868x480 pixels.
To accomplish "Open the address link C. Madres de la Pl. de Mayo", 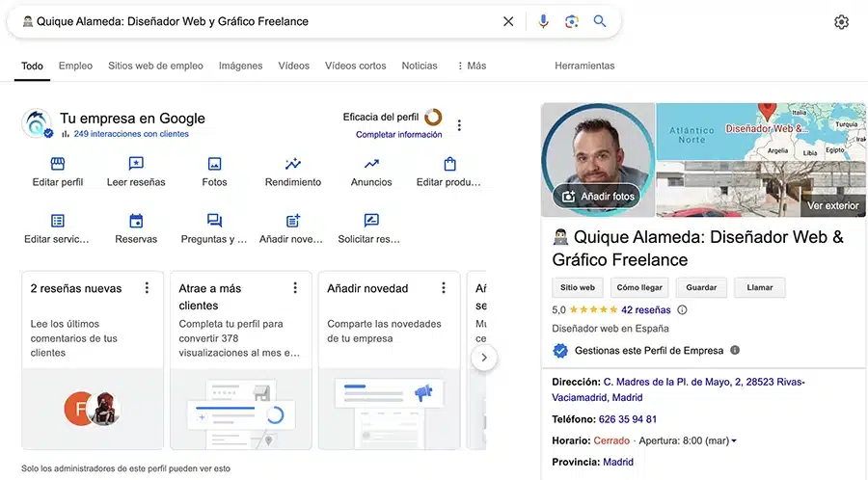I will [679, 389].
